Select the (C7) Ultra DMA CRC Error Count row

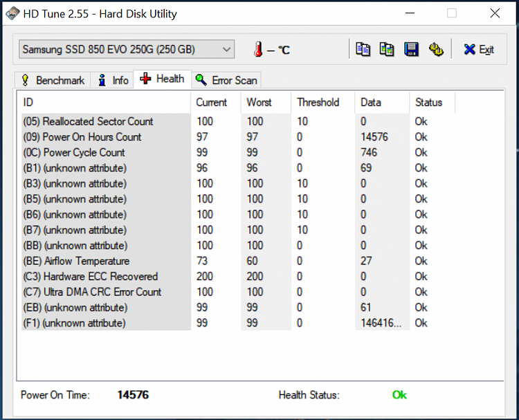tap(238, 292)
